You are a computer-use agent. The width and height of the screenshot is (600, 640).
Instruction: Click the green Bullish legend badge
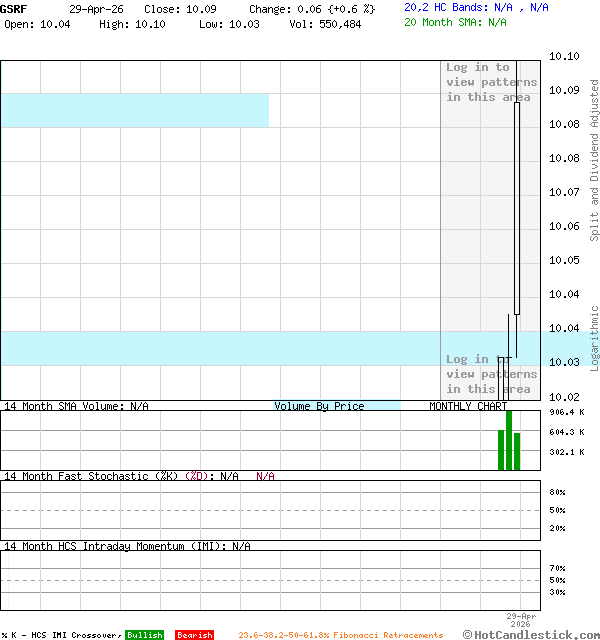tap(144, 635)
